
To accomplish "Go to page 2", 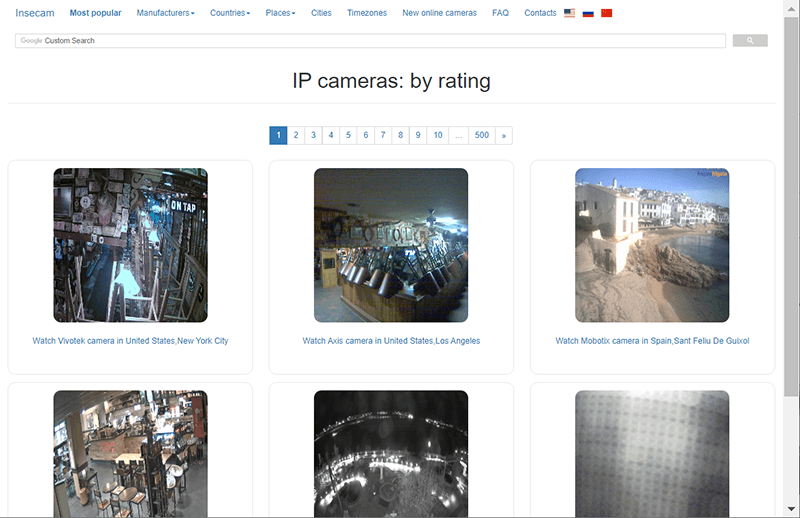I will pos(296,135).
